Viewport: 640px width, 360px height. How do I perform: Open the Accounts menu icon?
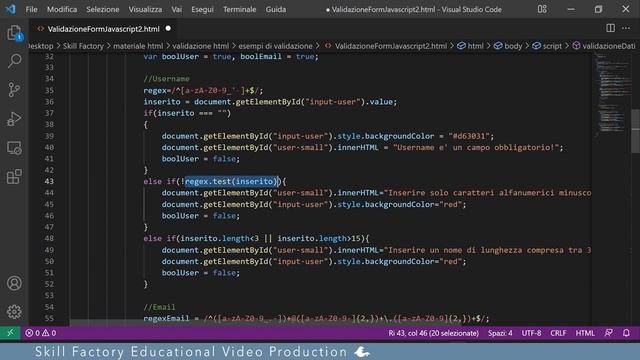coord(14,283)
